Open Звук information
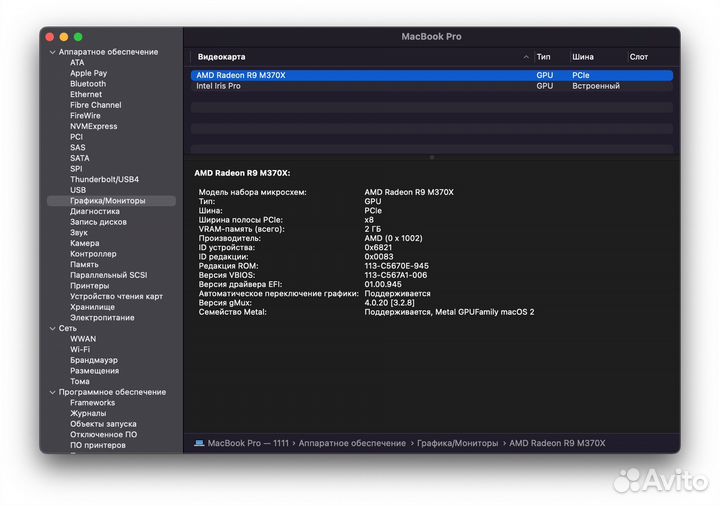Viewport: 720px width, 506px height. [x=79, y=232]
